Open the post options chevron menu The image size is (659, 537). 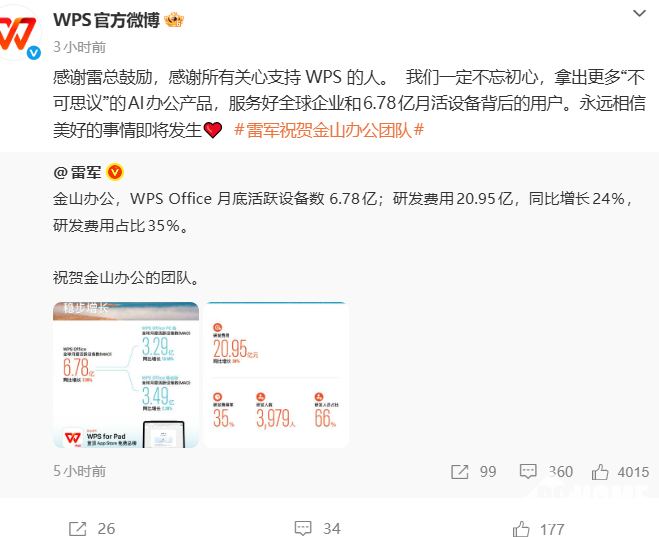point(639,13)
